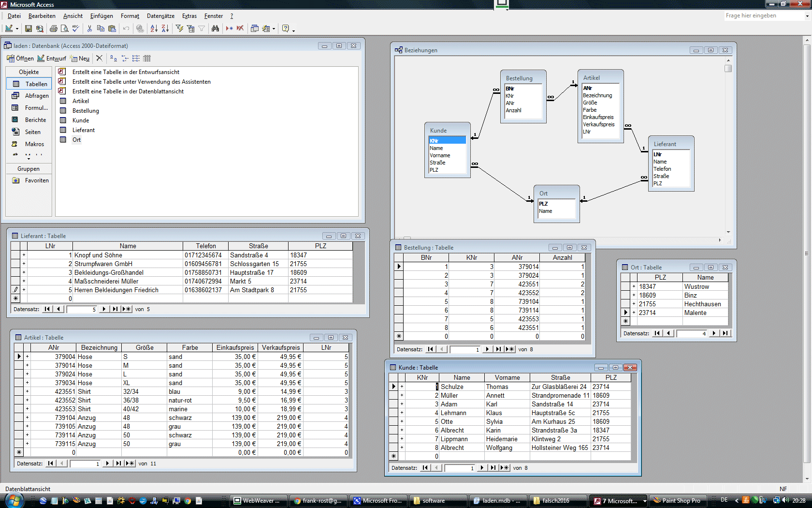
Task: Expand the 18347 Wustrow row in Ort
Action: 634,286
